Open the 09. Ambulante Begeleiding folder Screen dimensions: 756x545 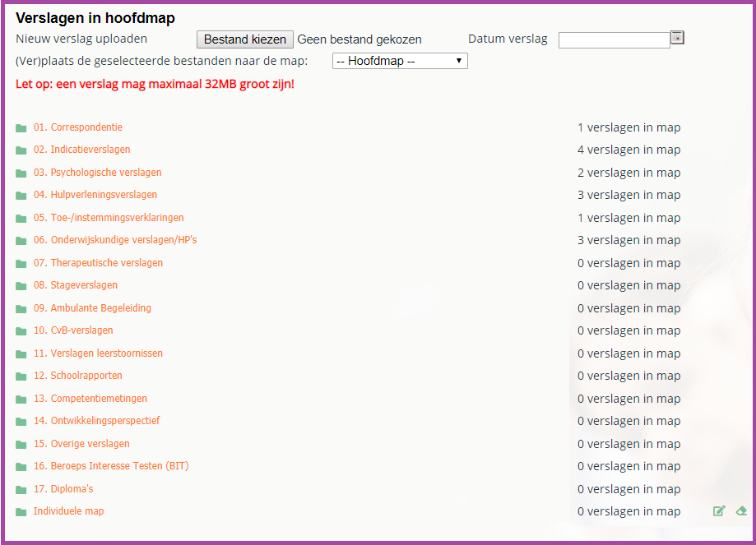coord(92,308)
